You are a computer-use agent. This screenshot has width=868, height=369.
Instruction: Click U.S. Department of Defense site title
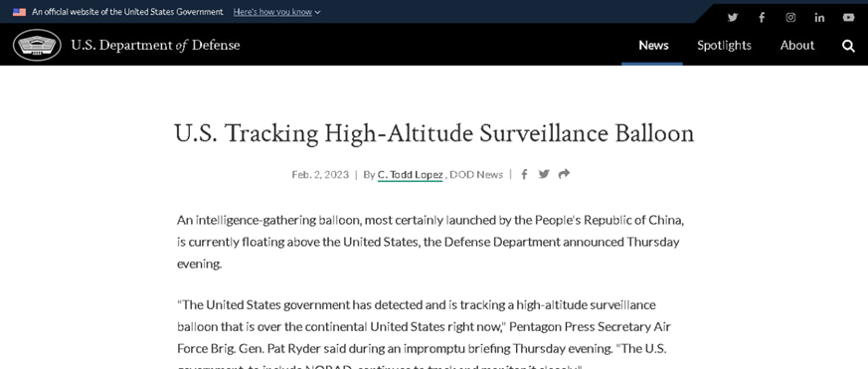tap(155, 46)
